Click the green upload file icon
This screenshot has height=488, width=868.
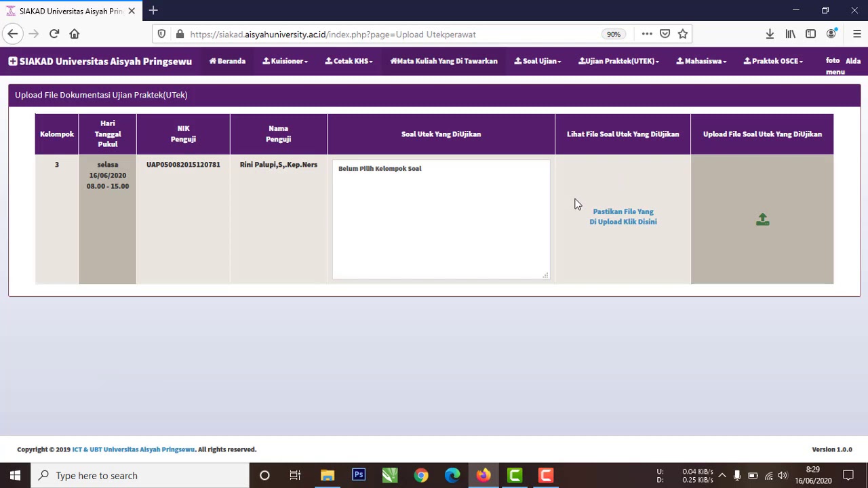point(762,220)
